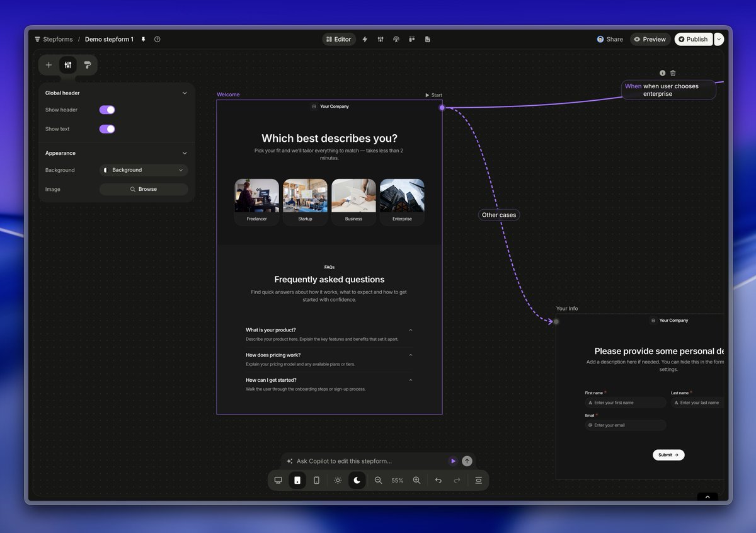Switch to light mode sun icon
The image size is (756, 533).
[x=338, y=480]
